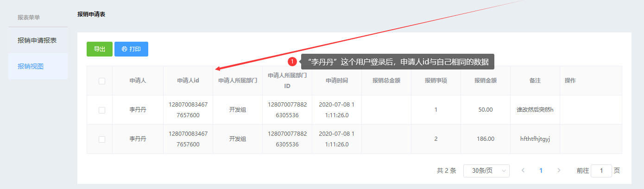Select page number 1 in pagination

click(541, 170)
